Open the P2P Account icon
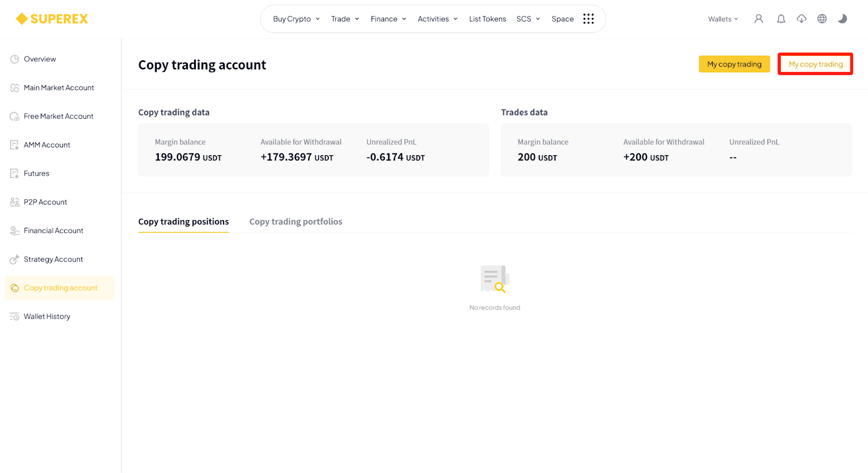 [15, 202]
